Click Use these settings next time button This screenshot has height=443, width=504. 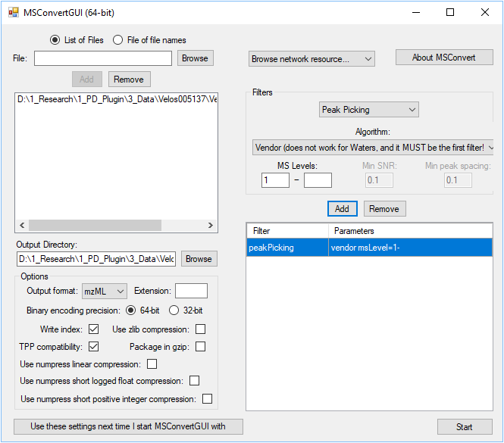(128, 426)
